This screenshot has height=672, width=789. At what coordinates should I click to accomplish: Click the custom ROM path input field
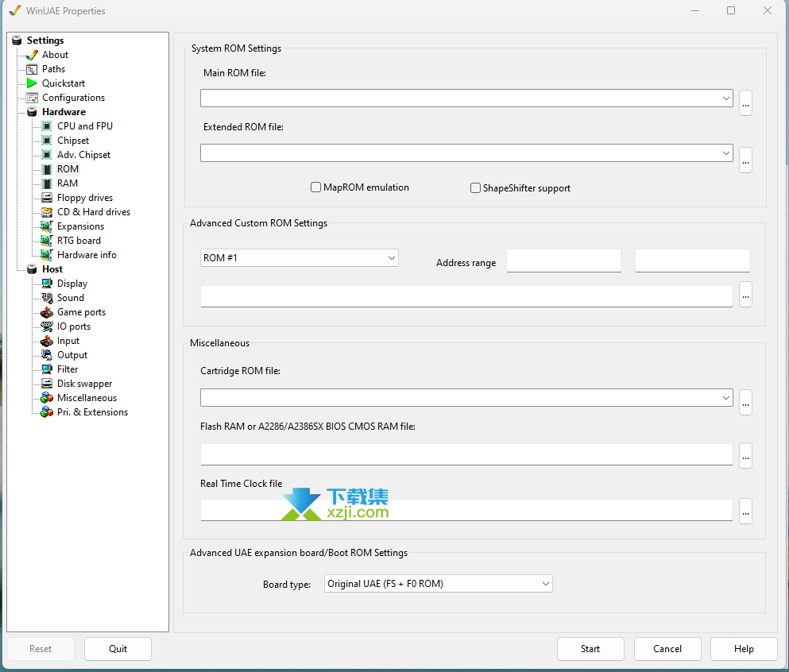pyautogui.click(x=466, y=296)
